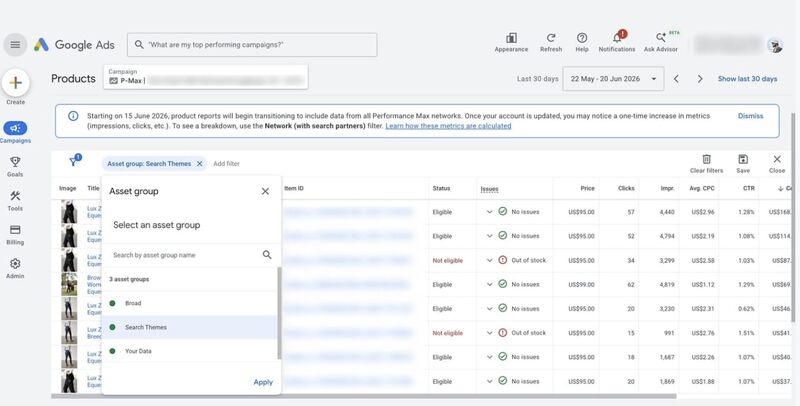
Task: Click the Issues column header
Action: click(489, 189)
